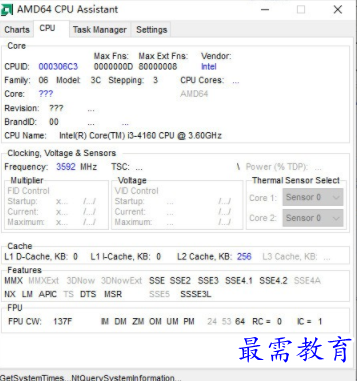Image resolution: width=360 pixels, height=381 pixels.
Task: Click the DTS feature label
Action: coord(88,294)
